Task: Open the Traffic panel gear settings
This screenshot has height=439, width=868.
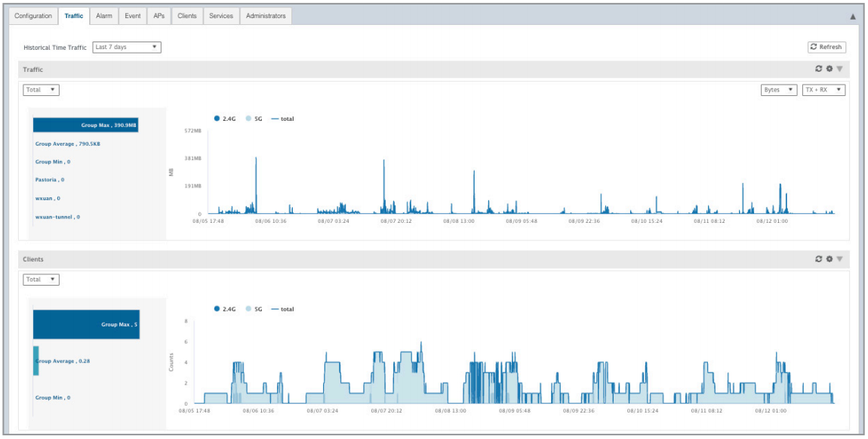Action: pyautogui.click(x=829, y=70)
